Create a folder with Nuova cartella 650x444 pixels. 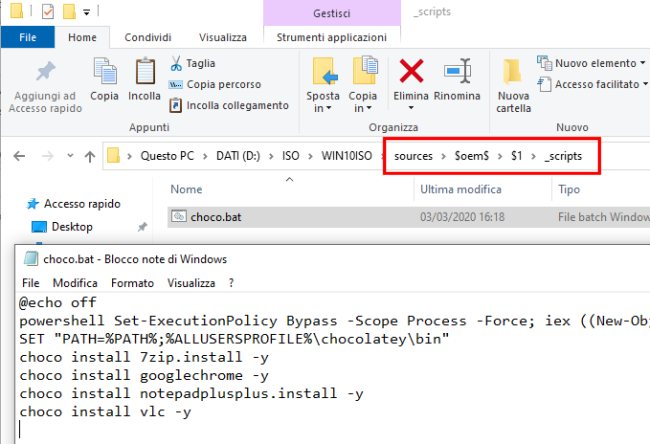513,86
